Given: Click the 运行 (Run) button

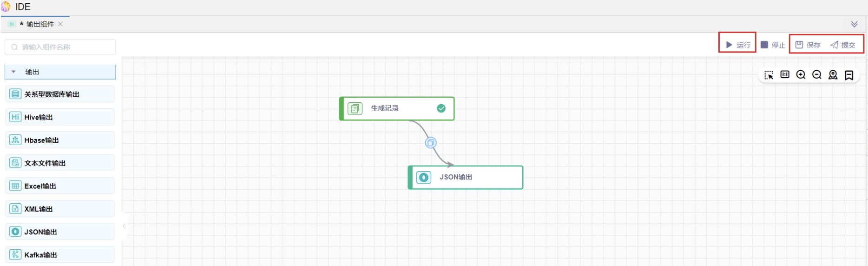Looking at the screenshot, I should [x=738, y=45].
